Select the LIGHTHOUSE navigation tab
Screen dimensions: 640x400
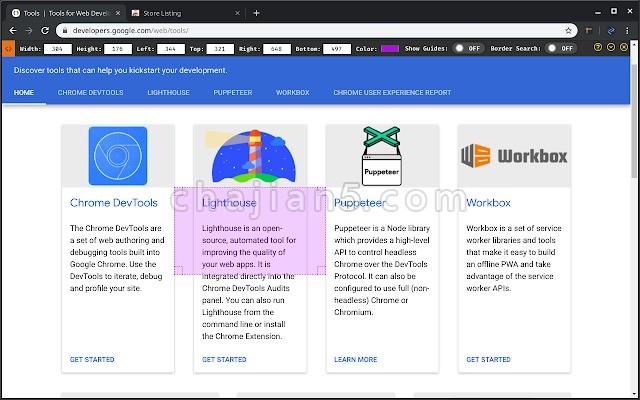pos(168,93)
